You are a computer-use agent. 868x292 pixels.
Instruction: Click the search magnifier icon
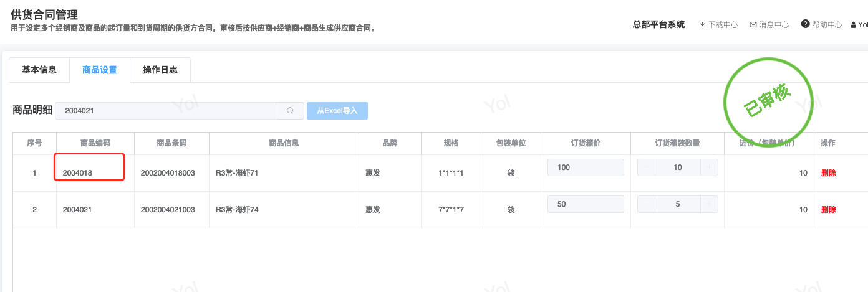point(290,111)
